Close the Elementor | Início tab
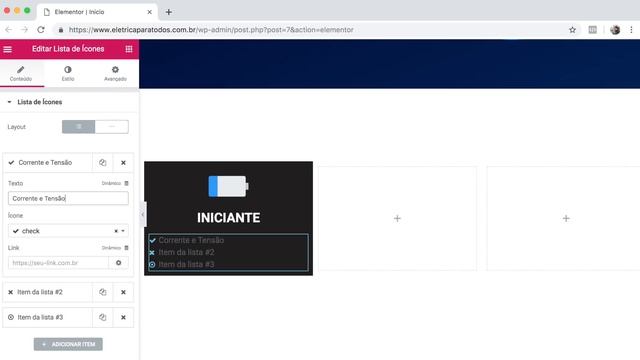This screenshot has height=360, width=640. tap(149, 12)
